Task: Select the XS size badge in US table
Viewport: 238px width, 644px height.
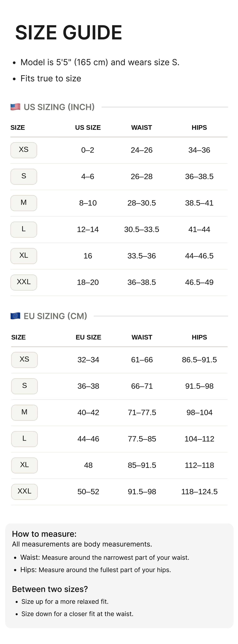Action: [x=24, y=150]
